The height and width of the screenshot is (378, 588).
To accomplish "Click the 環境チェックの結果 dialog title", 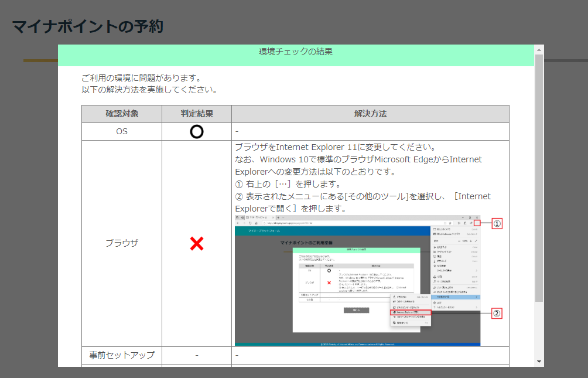I will (x=296, y=52).
